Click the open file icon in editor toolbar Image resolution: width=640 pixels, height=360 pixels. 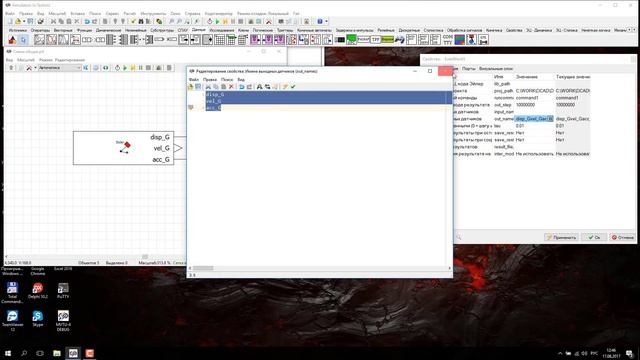pyautogui.click(x=190, y=87)
